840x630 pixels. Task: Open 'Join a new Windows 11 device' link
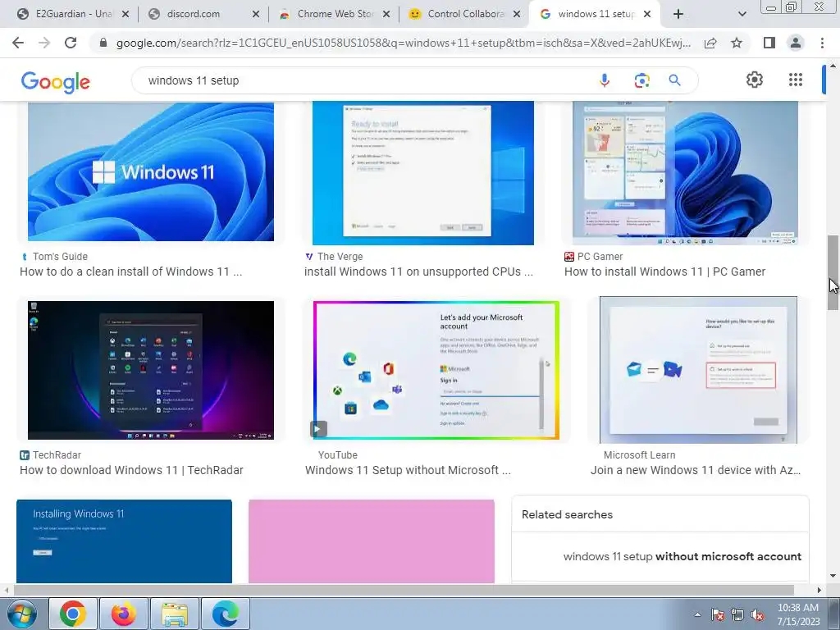[x=696, y=470]
